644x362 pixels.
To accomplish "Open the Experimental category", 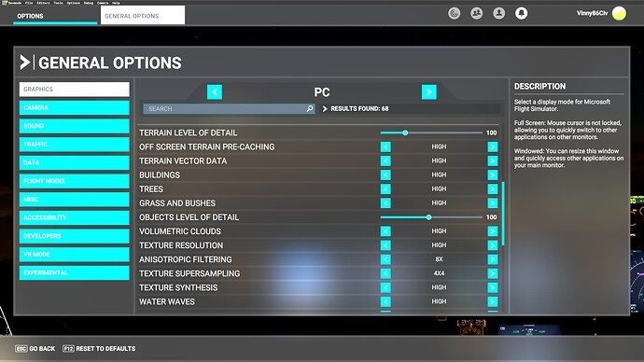I will click(75, 273).
